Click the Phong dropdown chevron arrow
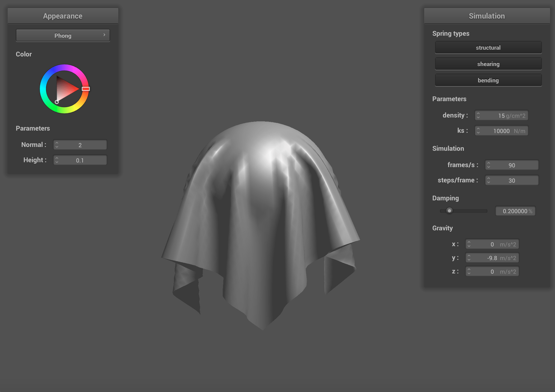 (104, 35)
